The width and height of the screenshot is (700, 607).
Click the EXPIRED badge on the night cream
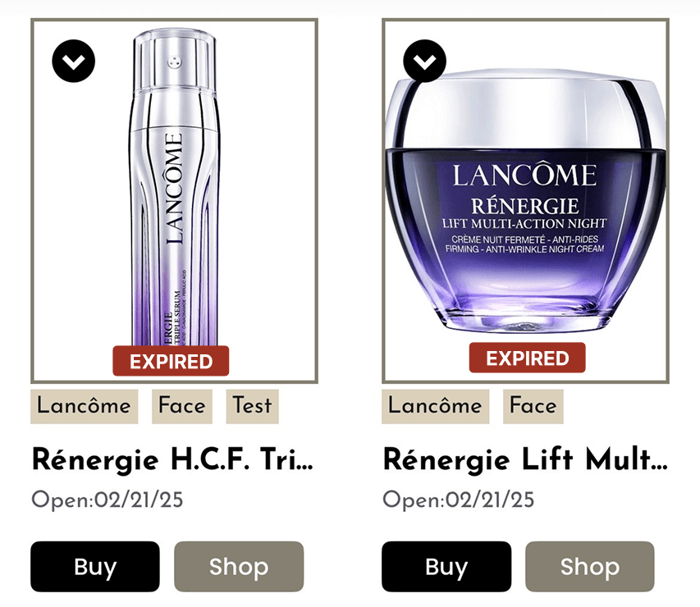click(x=527, y=358)
